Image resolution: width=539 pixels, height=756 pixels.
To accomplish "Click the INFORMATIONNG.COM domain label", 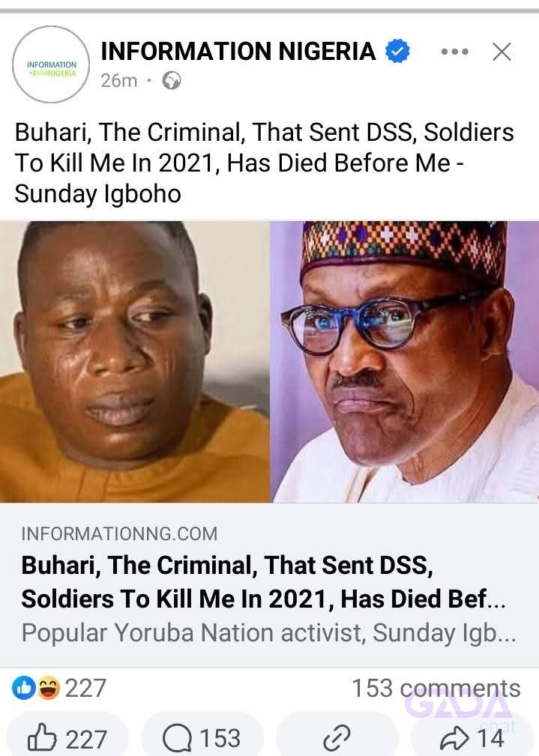I will 119,533.
